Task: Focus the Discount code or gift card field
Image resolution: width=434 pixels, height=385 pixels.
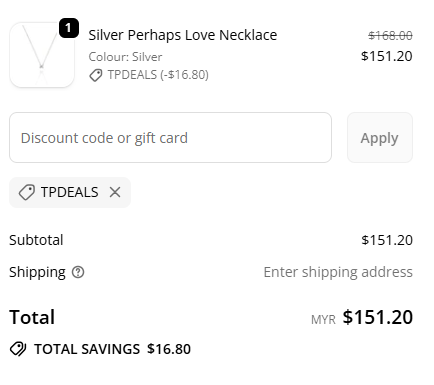Action: pyautogui.click(x=170, y=137)
